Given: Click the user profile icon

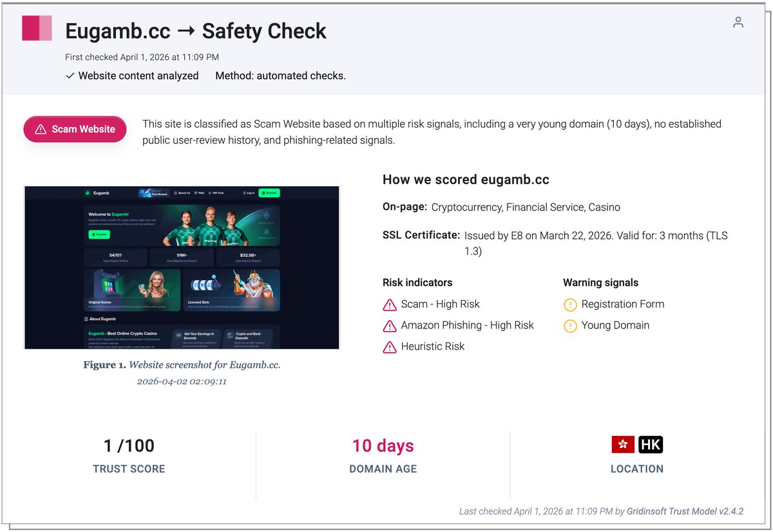Looking at the screenshot, I should point(738,23).
